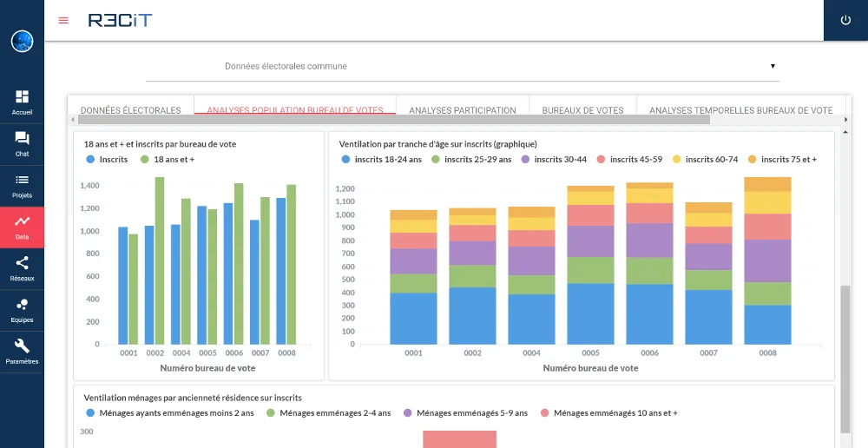868x448 pixels.
Task: Open the hamburger menu icon
Action: [63, 21]
